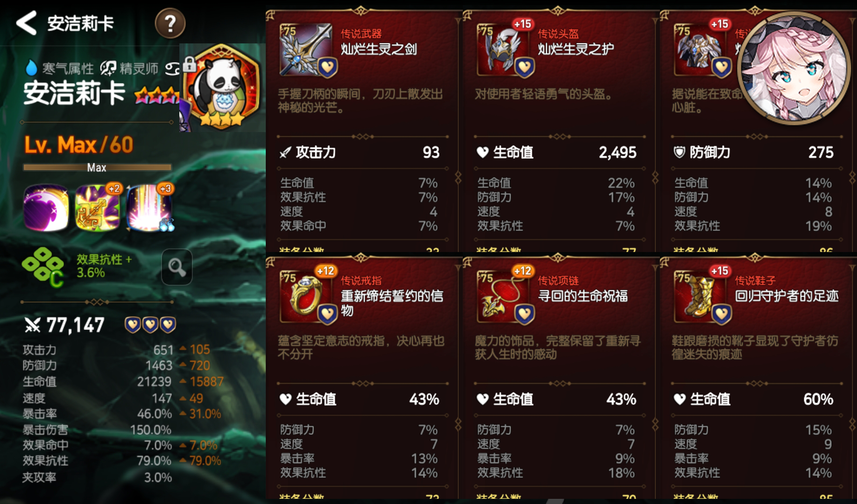
Task: Select the first purple moon skill icon
Action: [46, 208]
